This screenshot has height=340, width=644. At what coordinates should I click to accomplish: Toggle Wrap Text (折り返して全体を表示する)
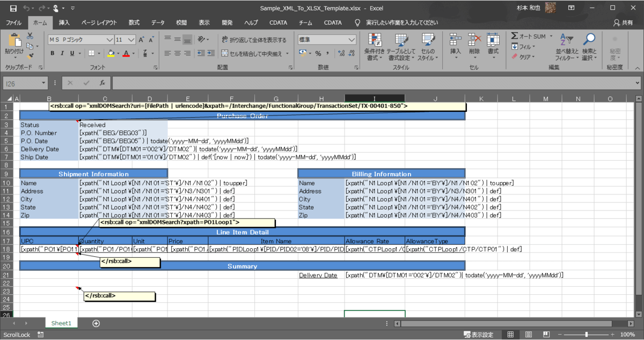(x=255, y=40)
